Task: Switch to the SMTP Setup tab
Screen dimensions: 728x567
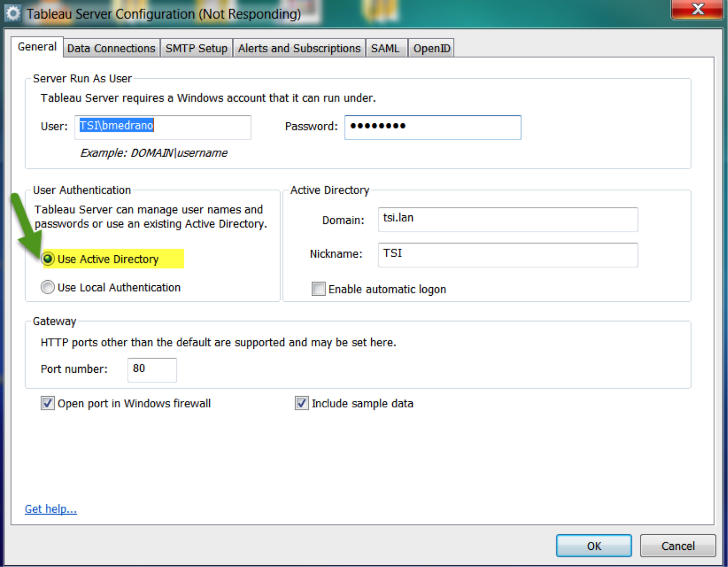Action: [x=196, y=48]
